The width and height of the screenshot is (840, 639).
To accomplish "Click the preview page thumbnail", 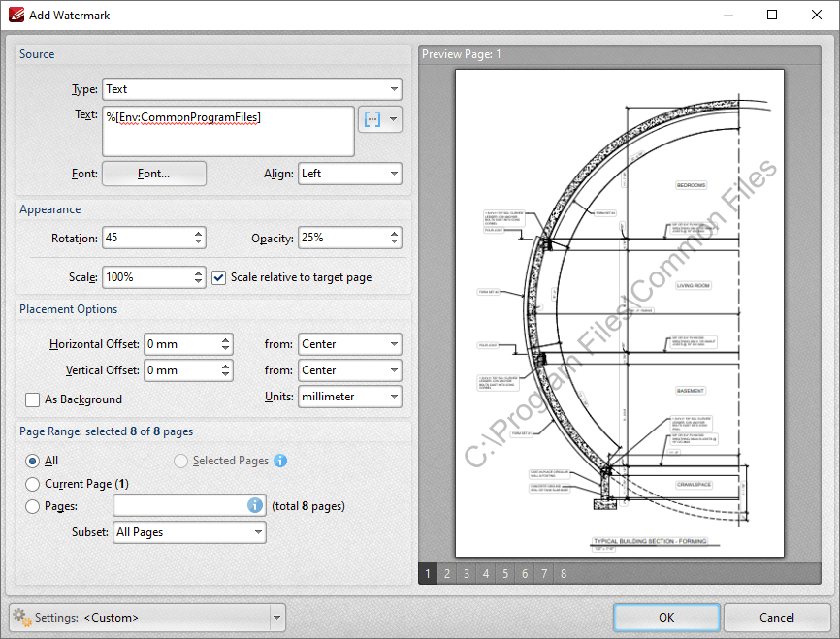I will pos(620,313).
